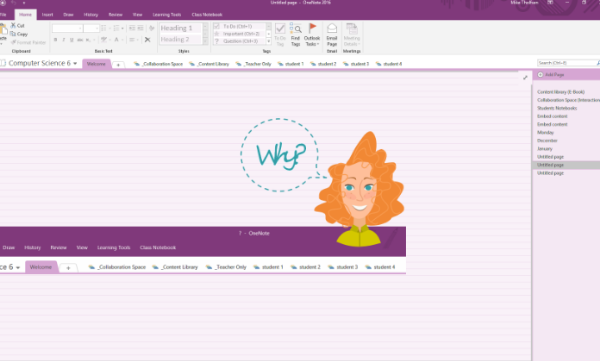
Task: Click the Paste clipboard icon
Action: point(3,29)
